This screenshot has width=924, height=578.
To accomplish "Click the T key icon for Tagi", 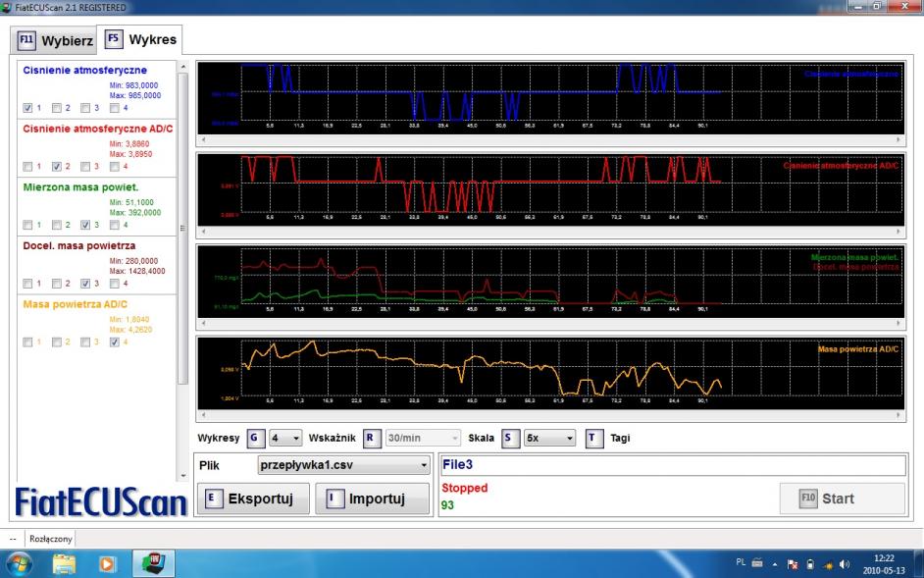I will pyautogui.click(x=594, y=438).
